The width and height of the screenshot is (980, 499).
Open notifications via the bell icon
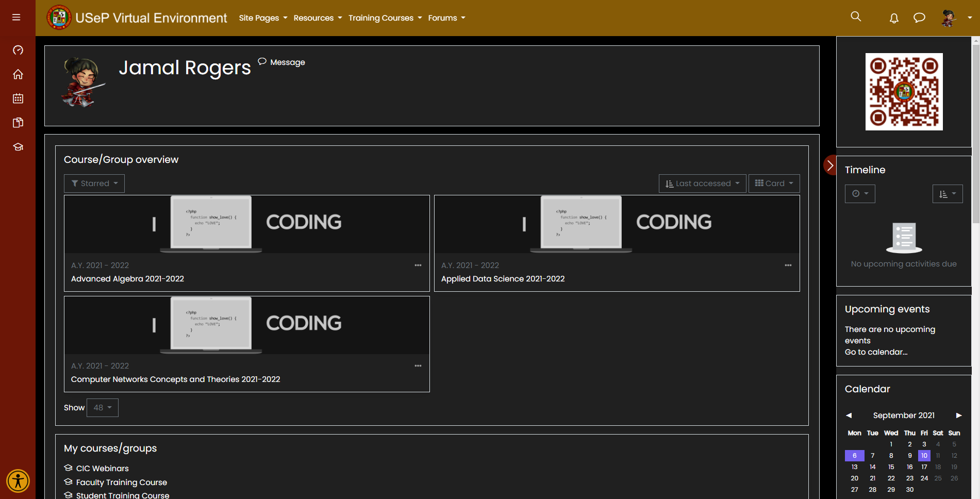[x=893, y=18]
